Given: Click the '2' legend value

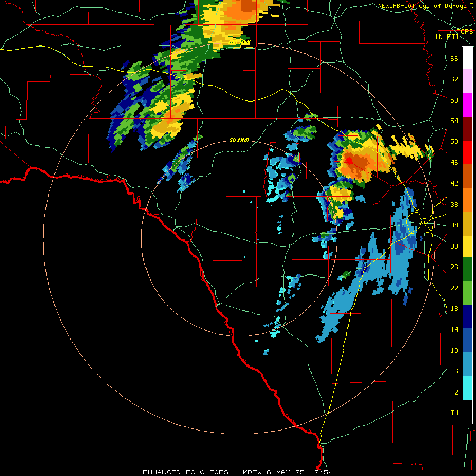Looking at the screenshot, I should point(456,392).
